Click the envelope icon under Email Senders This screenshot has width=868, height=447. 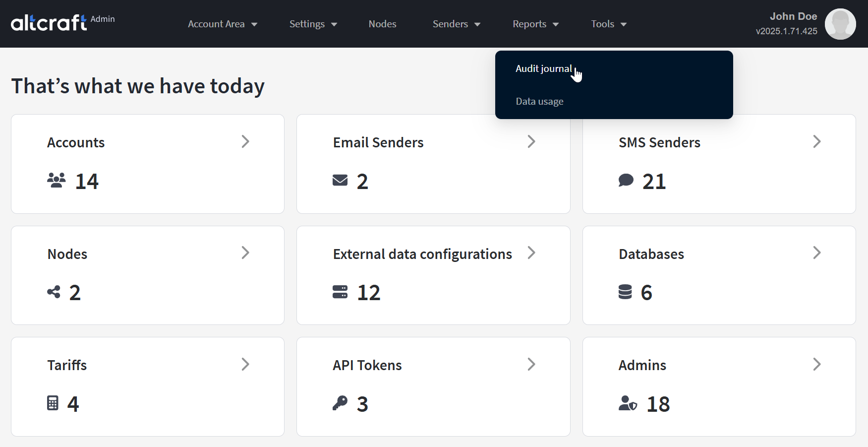tap(340, 181)
